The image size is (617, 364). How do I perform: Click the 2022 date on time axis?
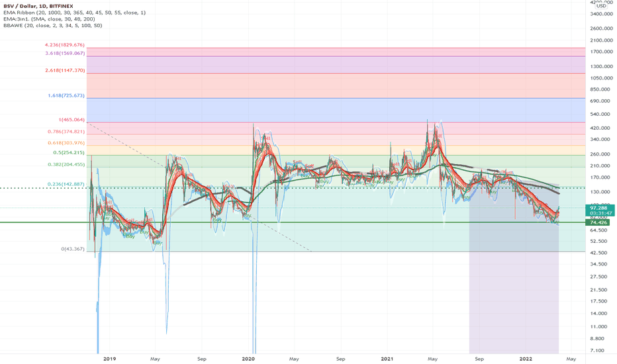[x=526, y=359]
